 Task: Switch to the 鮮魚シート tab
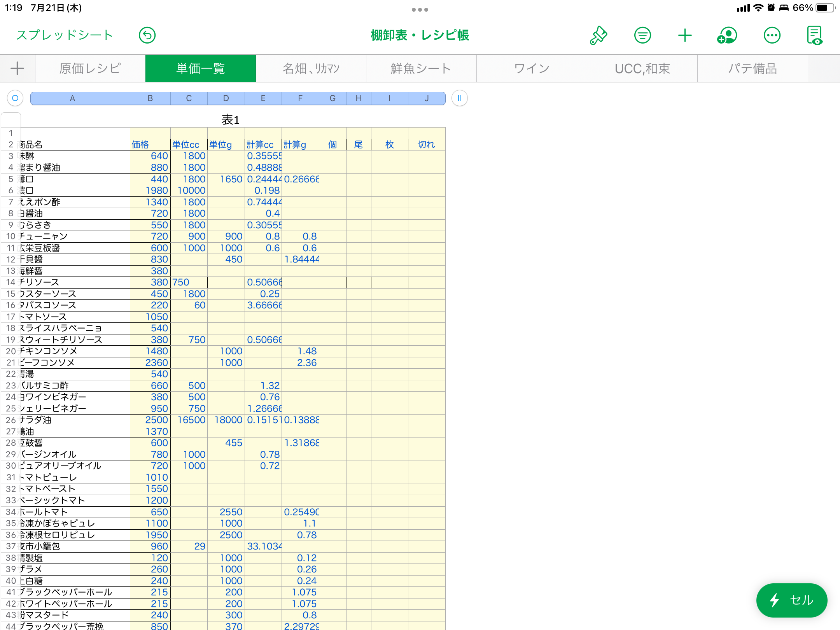click(421, 68)
